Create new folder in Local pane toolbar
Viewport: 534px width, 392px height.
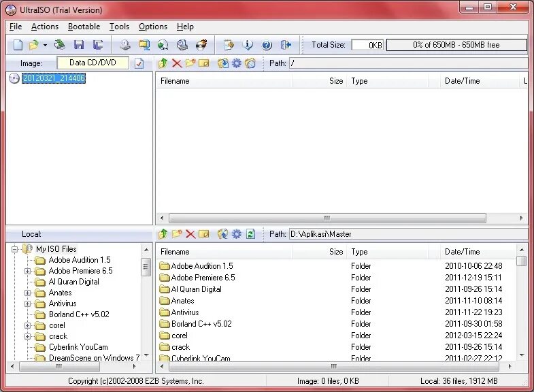coord(177,234)
